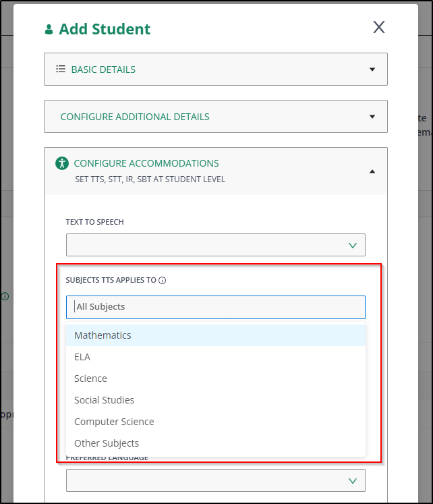Open the Preferred Language dropdown

coord(216,480)
